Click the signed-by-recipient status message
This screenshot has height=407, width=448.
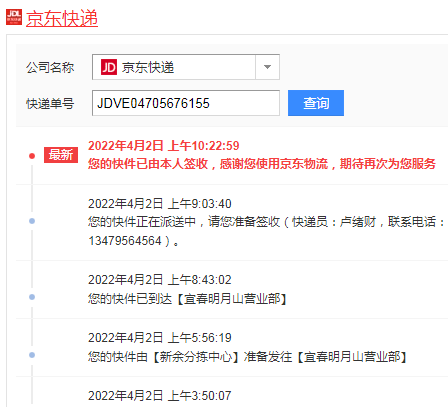pos(262,164)
